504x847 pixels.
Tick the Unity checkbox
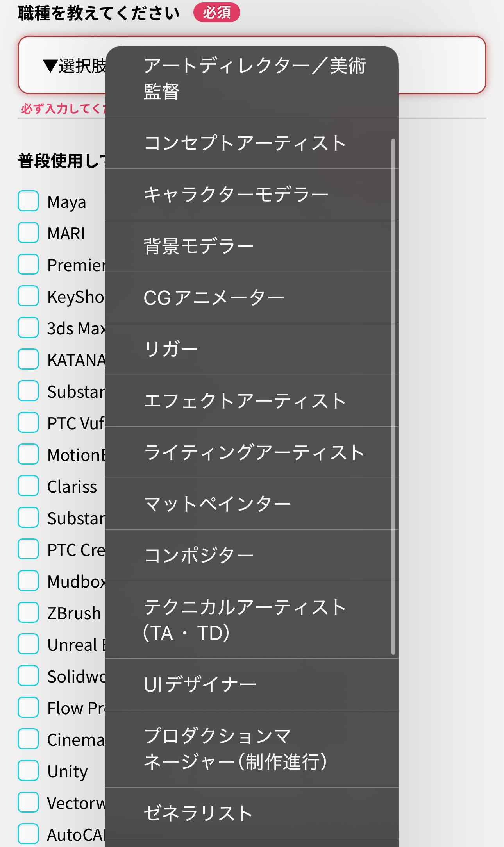[x=28, y=770]
